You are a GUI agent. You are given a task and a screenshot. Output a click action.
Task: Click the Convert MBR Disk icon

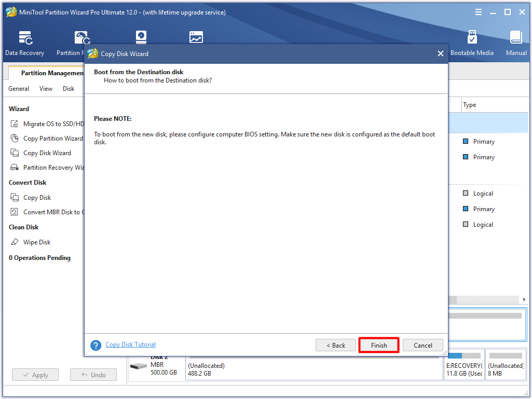14,212
